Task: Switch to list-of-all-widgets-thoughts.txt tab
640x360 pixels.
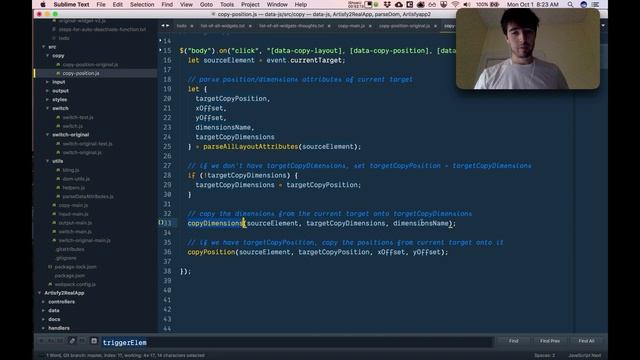Action: click(x=291, y=26)
